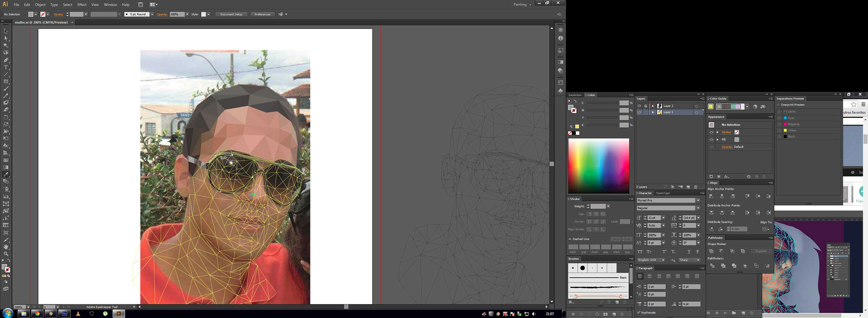Click the Horizontal Align Left icon

(x=711, y=196)
